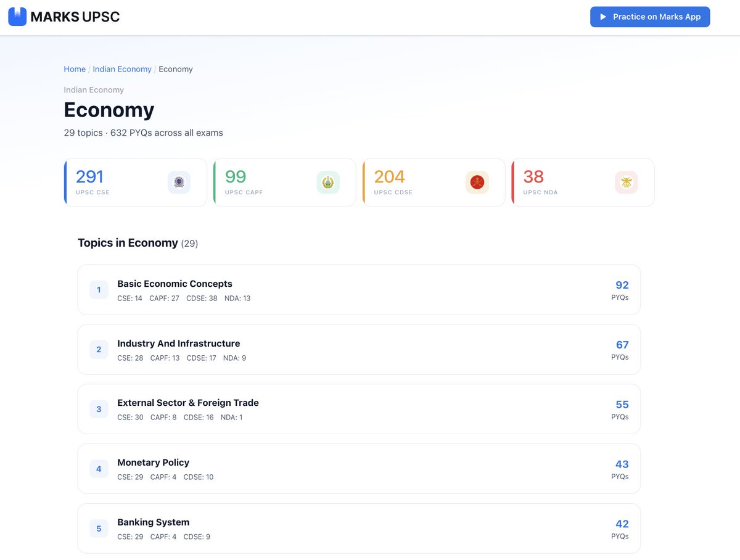Click the 92 PYQs count
Image resolution: width=740 pixels, height=560 pixels.
click(622, 285)
